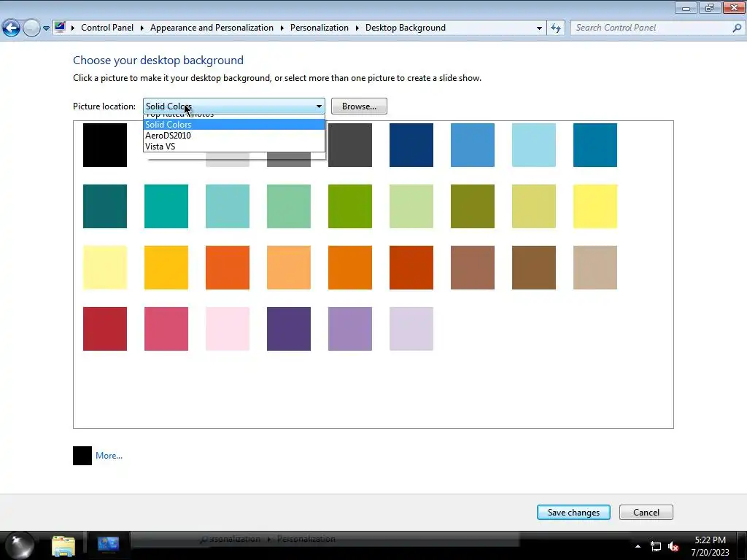Pick the dark purple swatch
Image resolution: width=747 pixels, height=560 pixels.
point(289,329)
